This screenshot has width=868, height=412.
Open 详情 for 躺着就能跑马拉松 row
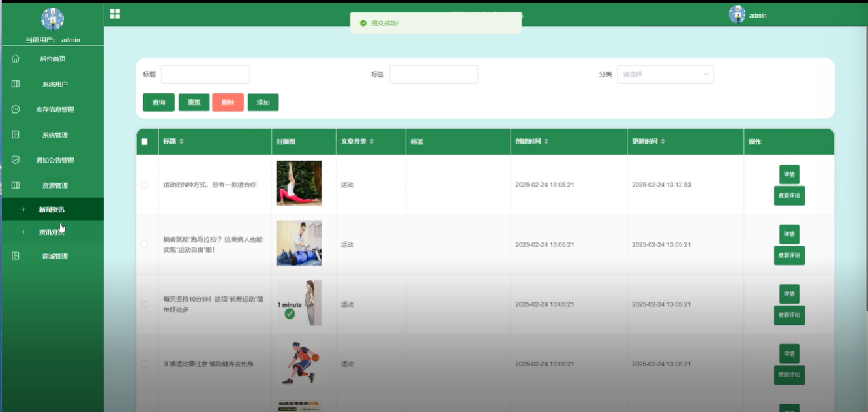(x=789, y=234)
